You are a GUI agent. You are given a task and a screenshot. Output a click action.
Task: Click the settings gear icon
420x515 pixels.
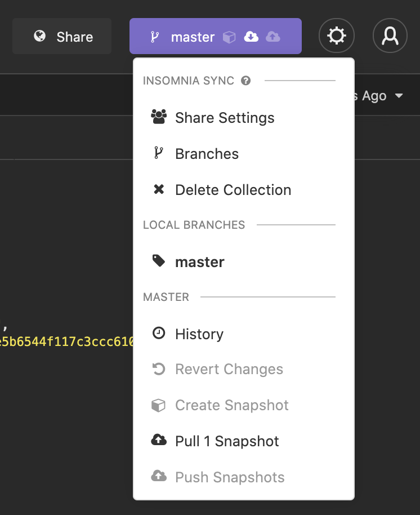pyautogui.click(x=336, y=37)
